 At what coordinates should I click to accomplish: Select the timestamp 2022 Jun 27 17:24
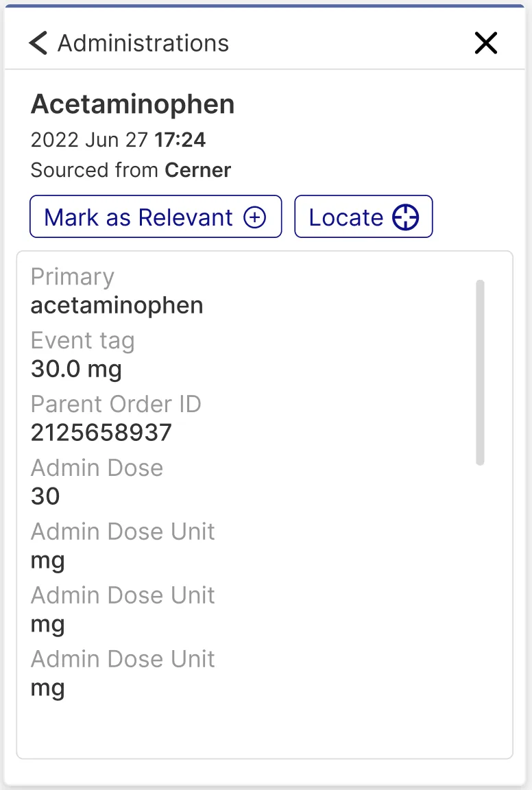pyautogui.click(x=119, y=140)
